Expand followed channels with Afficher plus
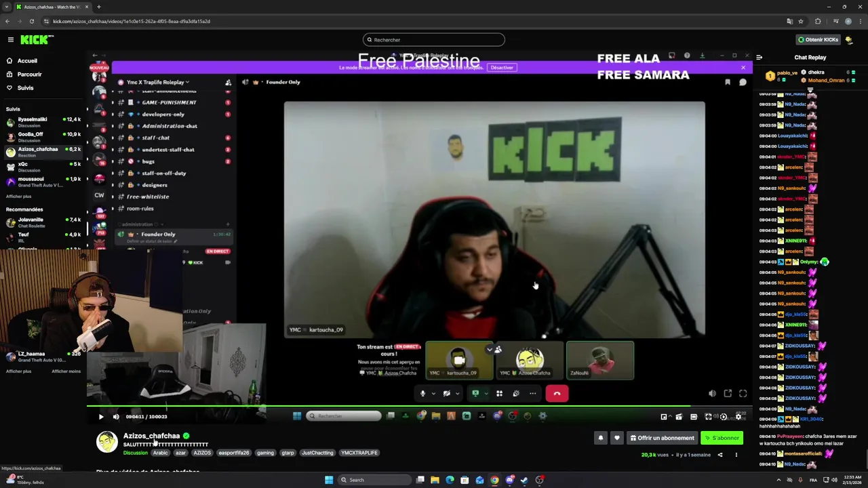This screenshot has width=868, height=488. [18, 197]
